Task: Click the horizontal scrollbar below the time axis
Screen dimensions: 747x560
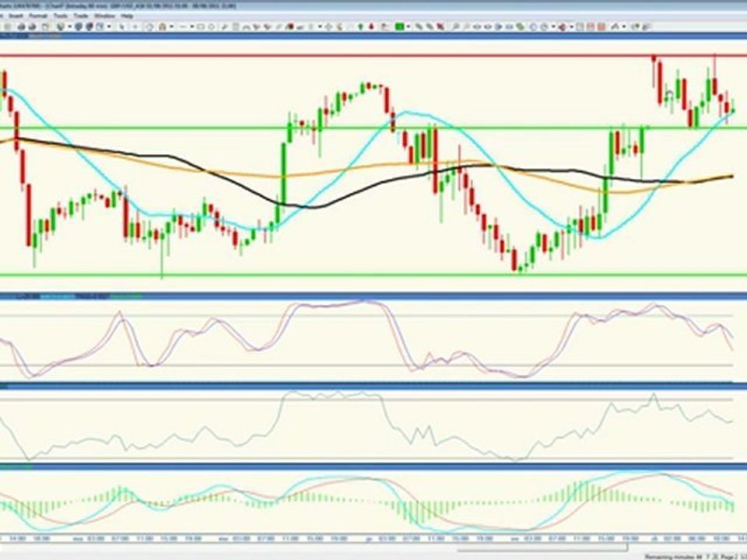Action: coord(541,548)
